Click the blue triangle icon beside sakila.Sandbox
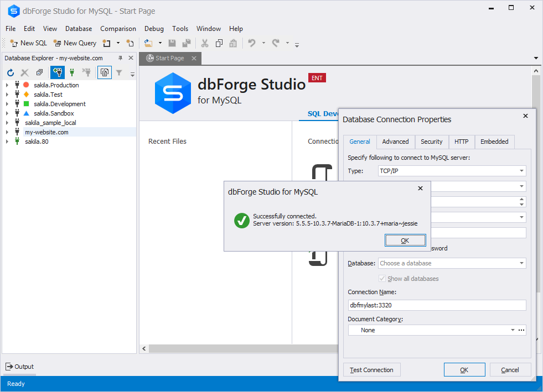 (26, 113)
